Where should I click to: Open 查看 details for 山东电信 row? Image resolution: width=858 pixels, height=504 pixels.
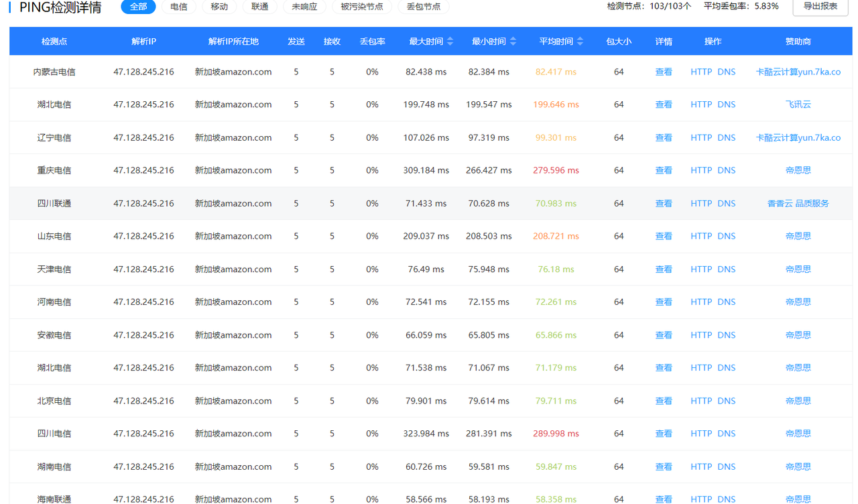pos(664,236)
